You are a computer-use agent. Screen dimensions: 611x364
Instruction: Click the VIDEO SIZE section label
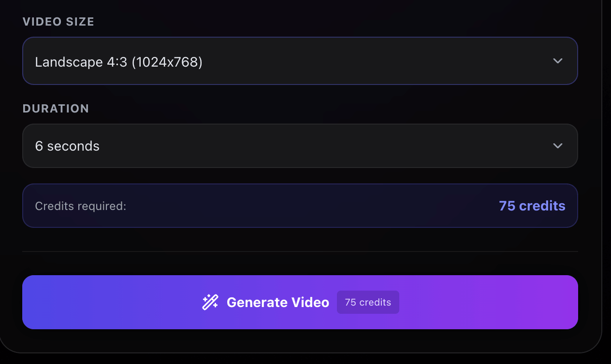click(x=58, y=21)
